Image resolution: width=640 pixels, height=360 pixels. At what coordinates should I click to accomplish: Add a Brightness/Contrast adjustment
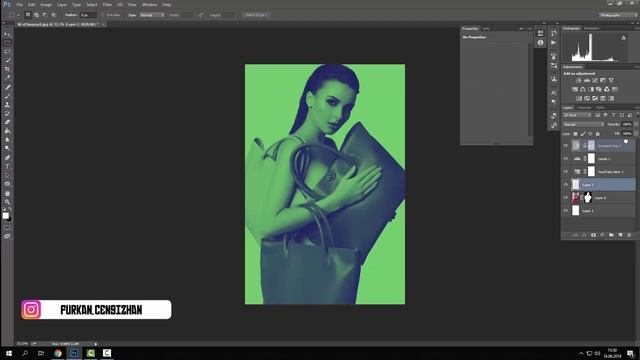[x=579, y=80]
